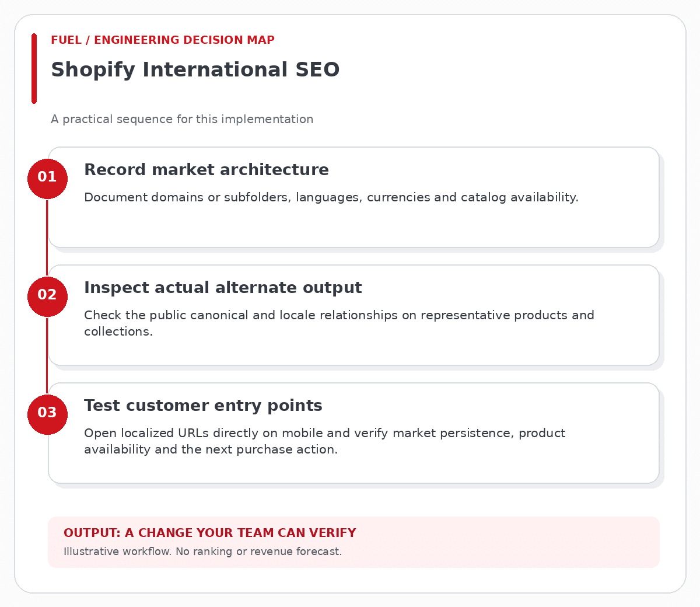The height and width of the screenshot is (607, 700).
Task: Click the red 02 step badge
Action: pyautogui.click(x=47, y=296)
